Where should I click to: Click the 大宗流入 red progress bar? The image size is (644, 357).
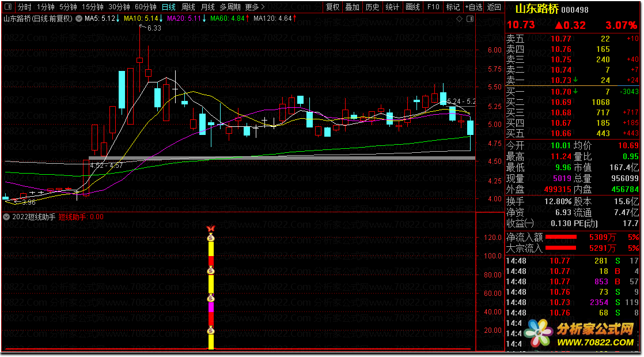[560, 248]
